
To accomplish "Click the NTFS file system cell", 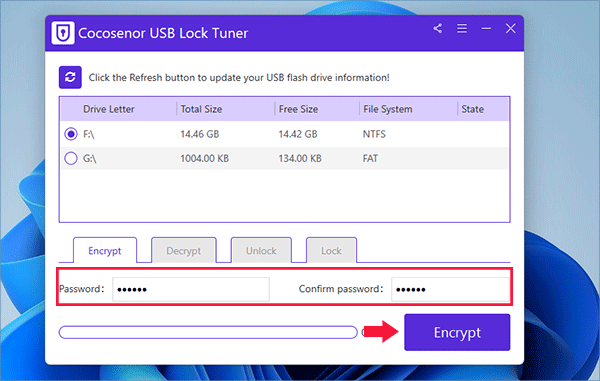I will [x=374, y=134].
